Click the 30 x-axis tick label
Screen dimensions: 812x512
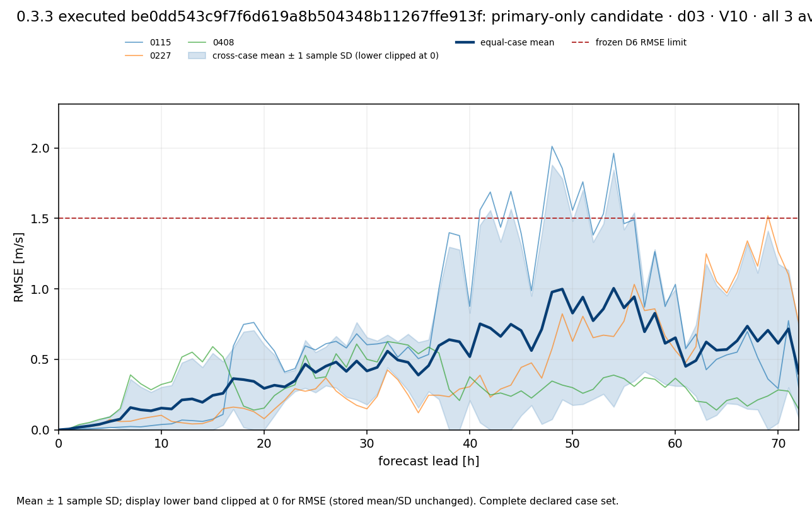[367, 443]
